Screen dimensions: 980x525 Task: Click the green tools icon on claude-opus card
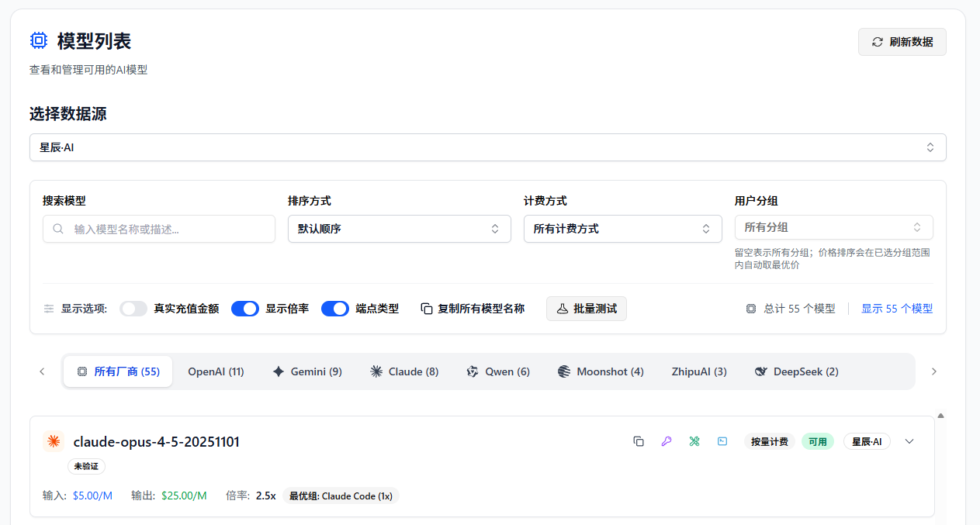(694, 441)
